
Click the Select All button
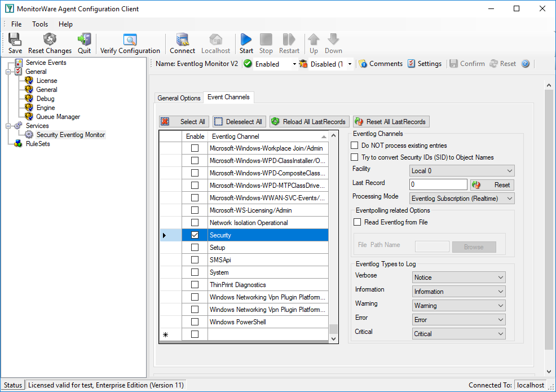point(184,122)
